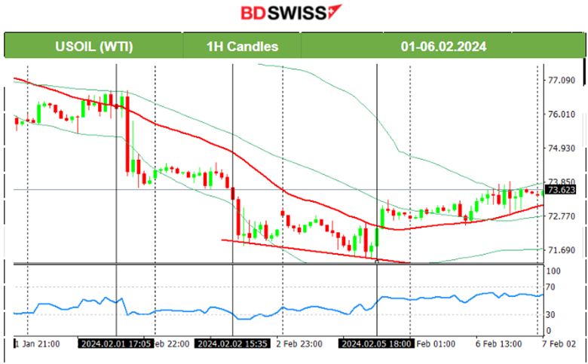Select the 1H Candles timeframe header
The width and height of the screenshot is (588, 364).
[x=242, y=46]
